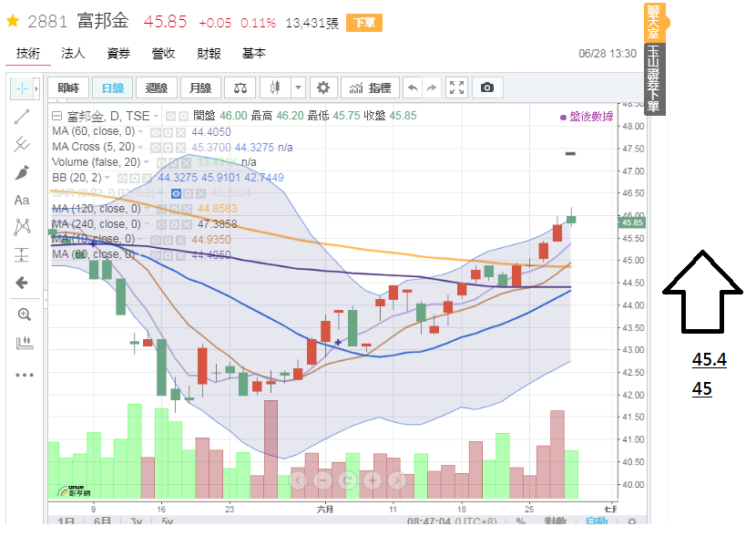Select the crosshair cursor tool
This screenshot has width=756, height=547.
point(22,88)
